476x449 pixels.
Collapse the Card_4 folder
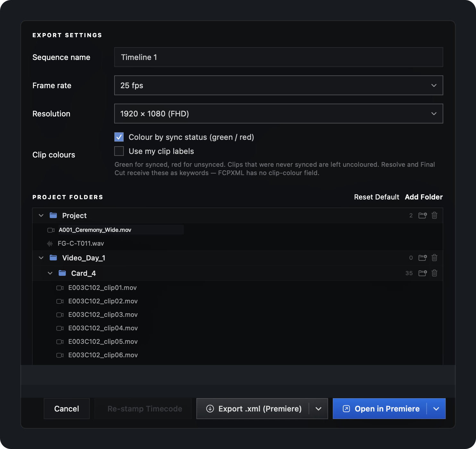[x=50, y=273]
